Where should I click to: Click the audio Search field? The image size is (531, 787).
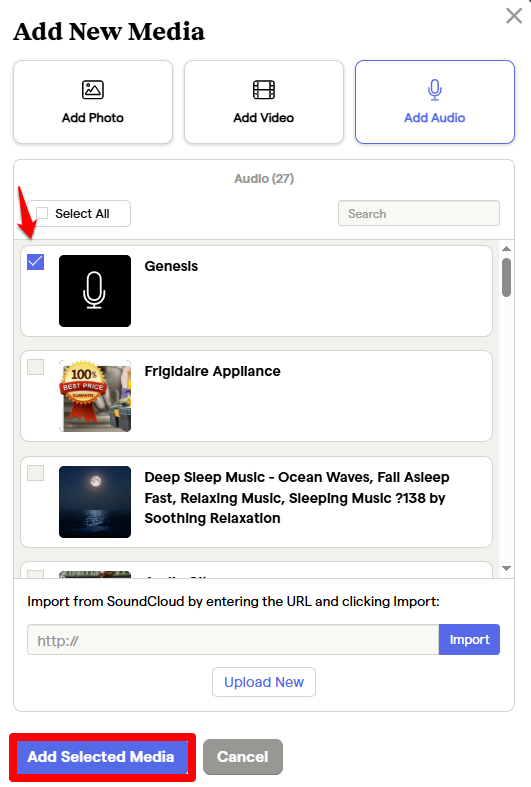pyautogui.click(x=419, y=213)
